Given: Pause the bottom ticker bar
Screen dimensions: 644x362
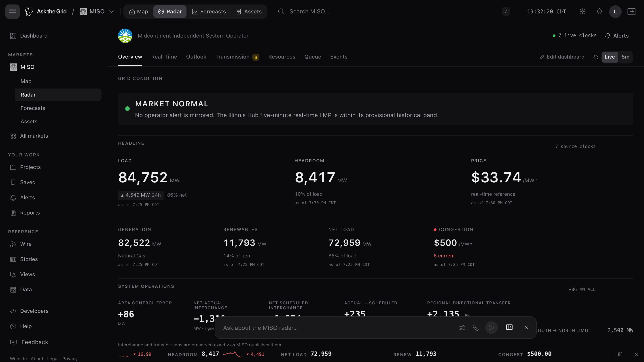Looking at the screenshot, I should [x=620, y=354].
